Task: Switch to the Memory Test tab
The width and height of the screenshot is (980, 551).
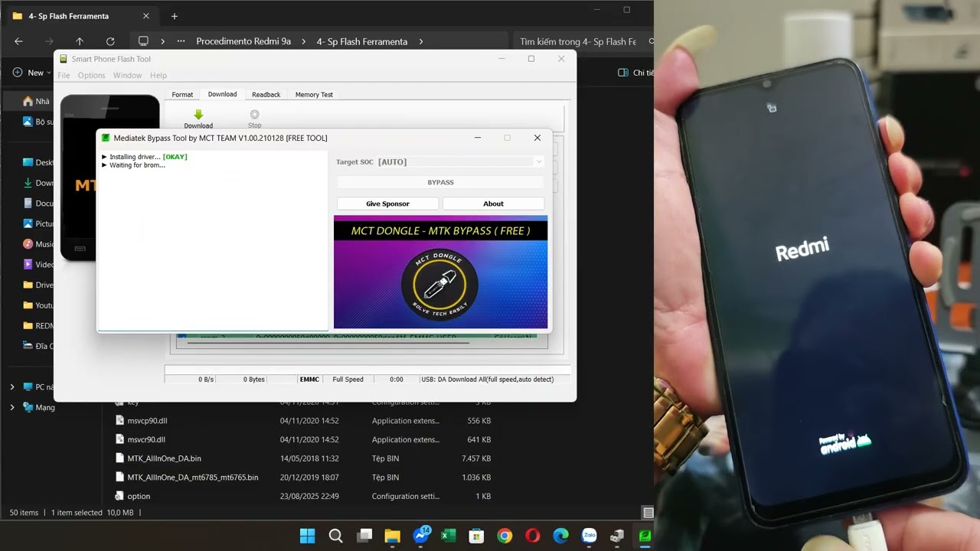Action: coord(314,95)
